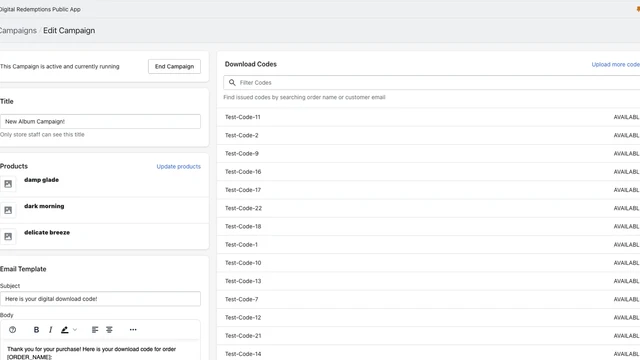
Task: Open the Upload more codes link
Action: coord(616,64)
